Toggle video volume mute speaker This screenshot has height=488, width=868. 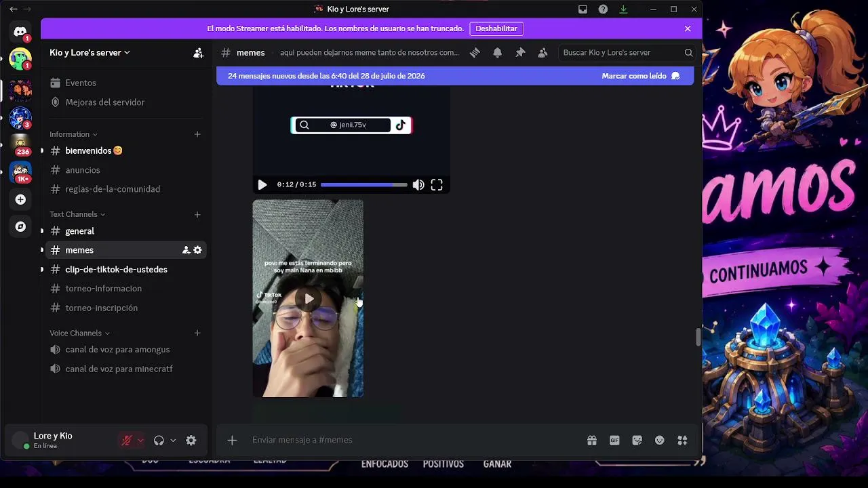point(418,185)
